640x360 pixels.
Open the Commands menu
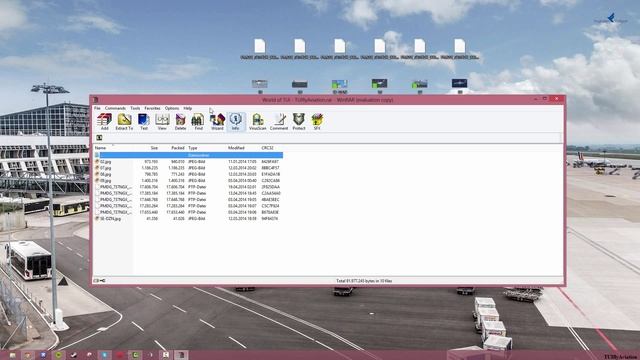point(115,108)
